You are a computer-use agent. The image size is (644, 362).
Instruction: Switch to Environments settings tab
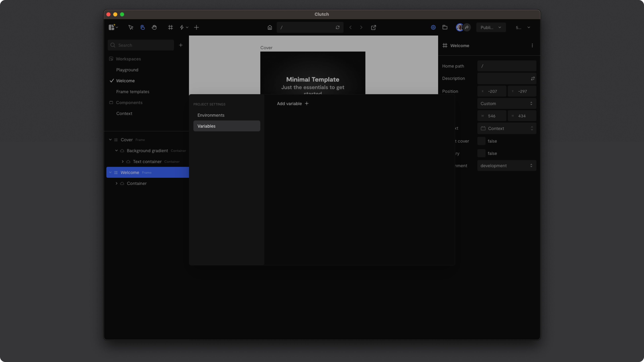point(211,115)
